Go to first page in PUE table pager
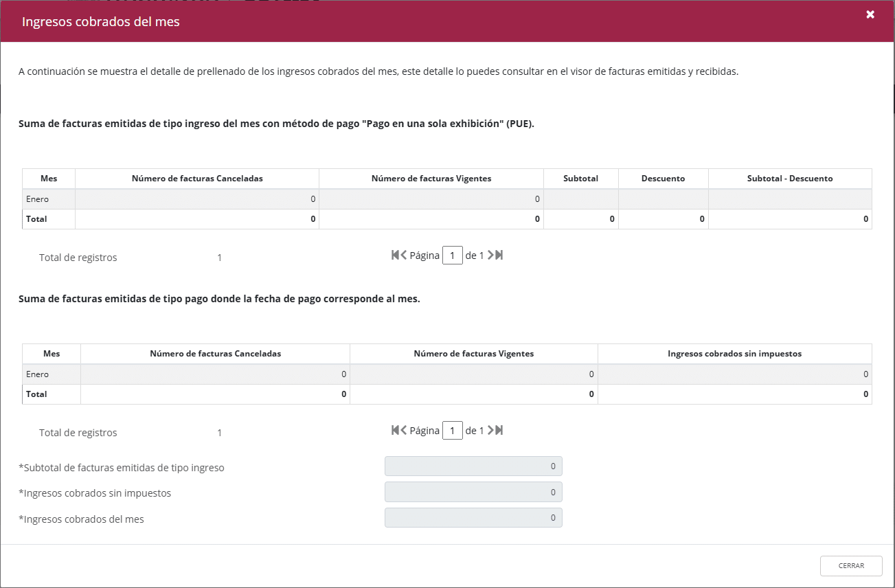The image size is (895, 588). tap(396, 255)
